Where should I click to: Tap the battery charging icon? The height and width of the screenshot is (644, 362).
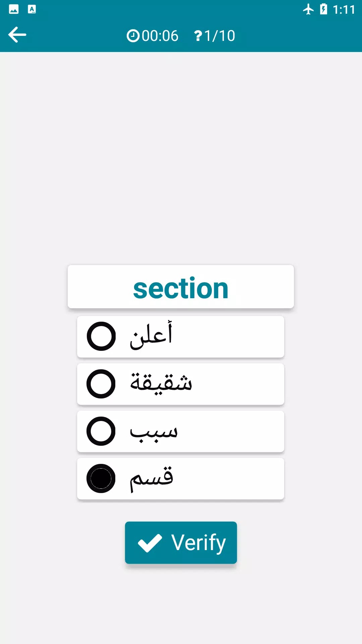323,9
